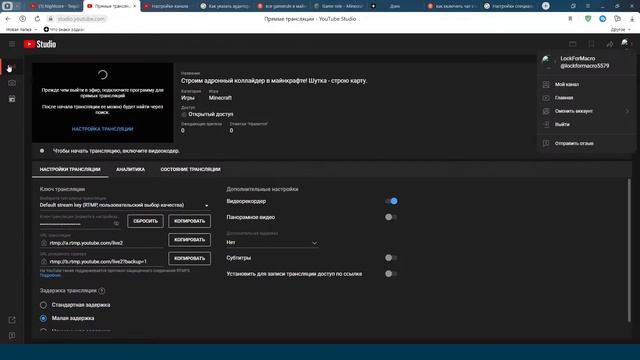
Task: Click the help icon next to Задержка трансляции
Action: tap(102, 291)
